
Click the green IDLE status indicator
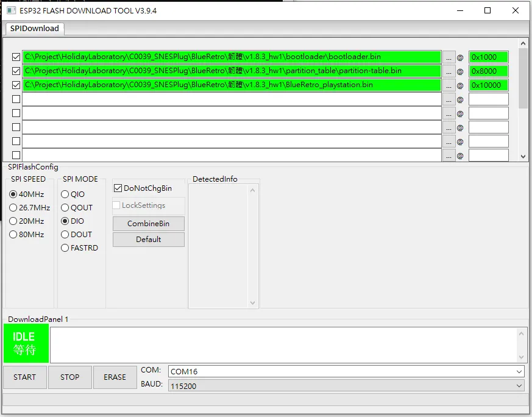pos(26,343)
